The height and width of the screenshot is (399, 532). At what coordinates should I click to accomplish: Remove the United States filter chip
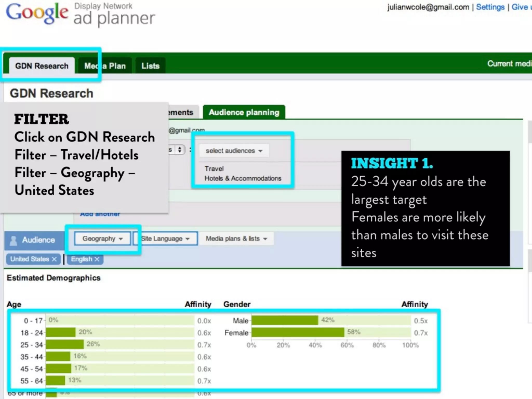tap(54, 259)
